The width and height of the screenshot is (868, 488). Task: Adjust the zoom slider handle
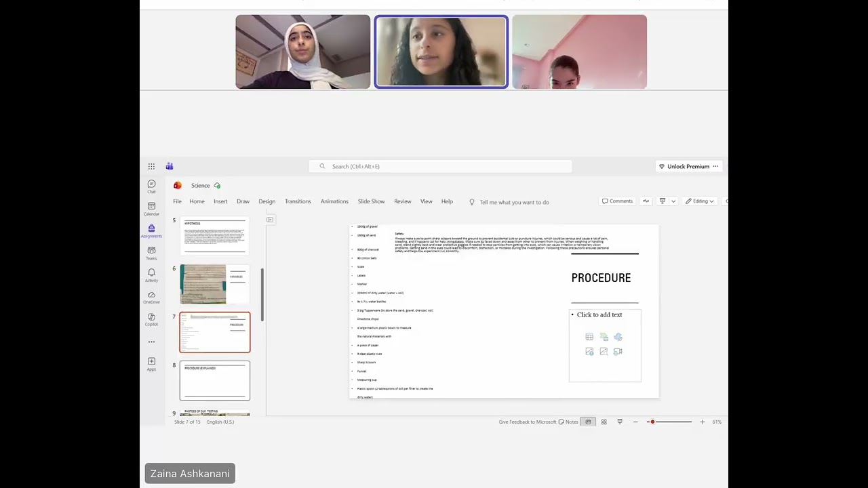coord(652,422)
